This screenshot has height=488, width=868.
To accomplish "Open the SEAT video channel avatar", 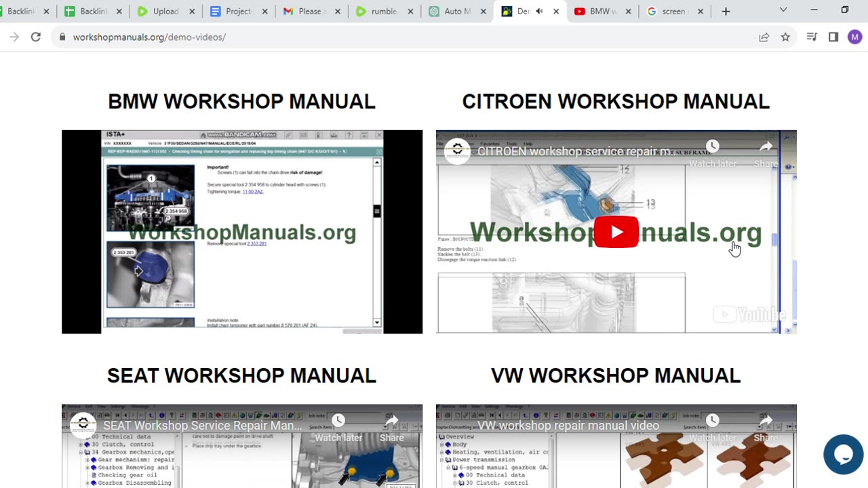I will pyautogui.click(x=83, y=426).
